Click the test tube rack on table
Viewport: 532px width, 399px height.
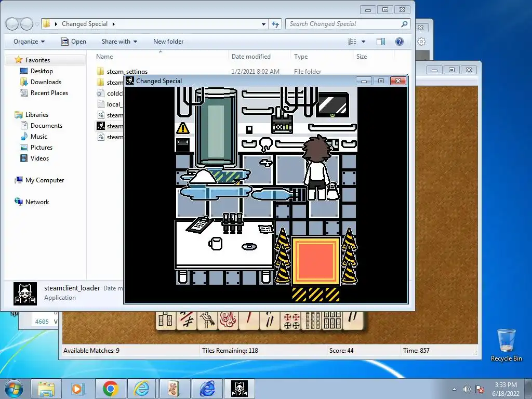[232, 223]
